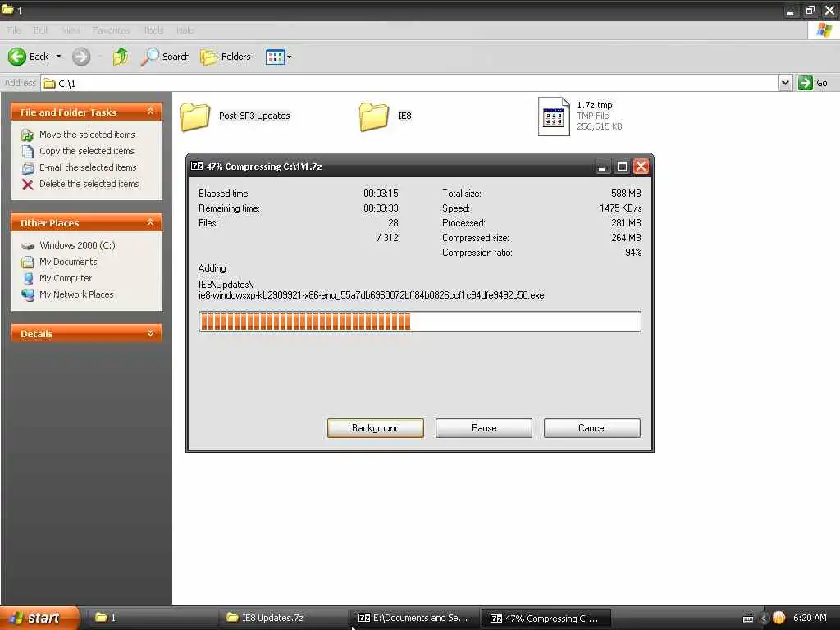This screenshot has height=630, width=840.
Task: Open My Computer link
Action: [66, 278]
